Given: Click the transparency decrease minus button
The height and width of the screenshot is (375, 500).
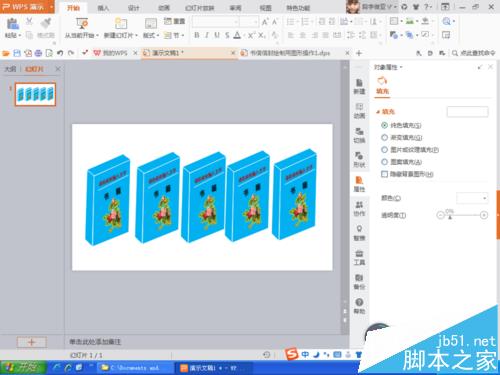Looking at the screenshot, I should pyautogui.click(x=440, y=215).
